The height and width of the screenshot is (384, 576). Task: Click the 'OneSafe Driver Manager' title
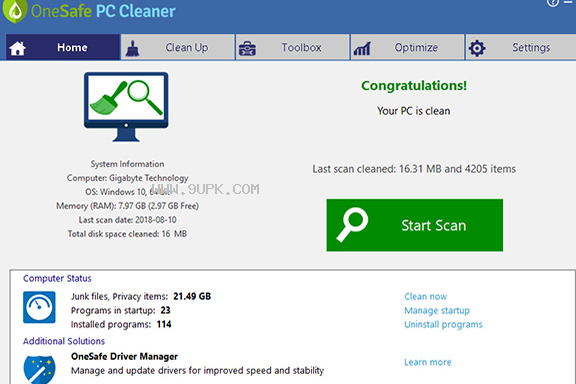124,356
